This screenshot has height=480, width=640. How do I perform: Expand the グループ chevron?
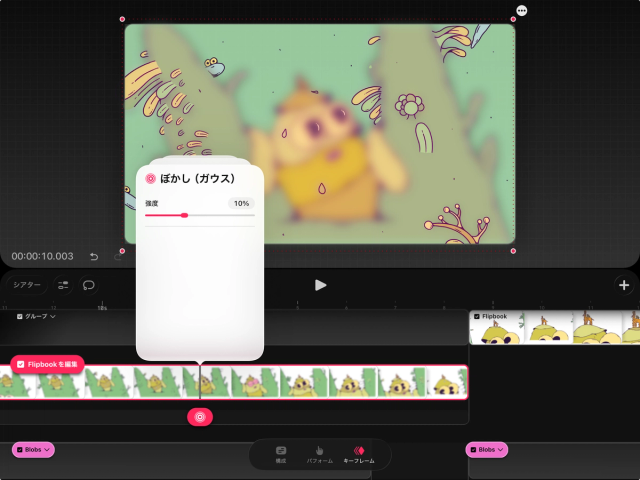tap(53, 316)
